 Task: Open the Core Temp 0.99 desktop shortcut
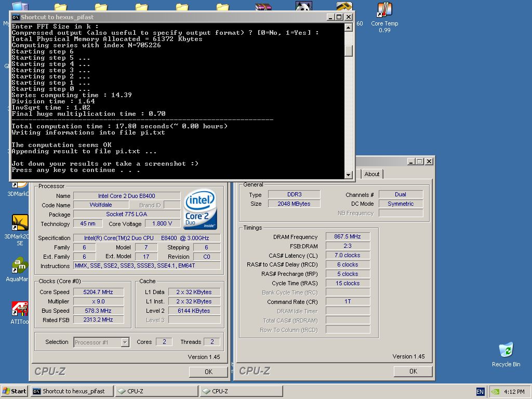point(384,17)
